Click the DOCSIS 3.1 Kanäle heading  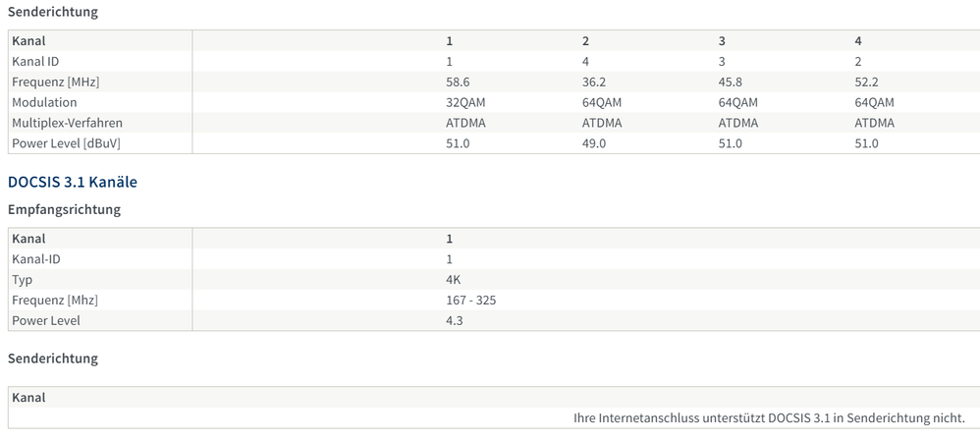click(72, 182)
